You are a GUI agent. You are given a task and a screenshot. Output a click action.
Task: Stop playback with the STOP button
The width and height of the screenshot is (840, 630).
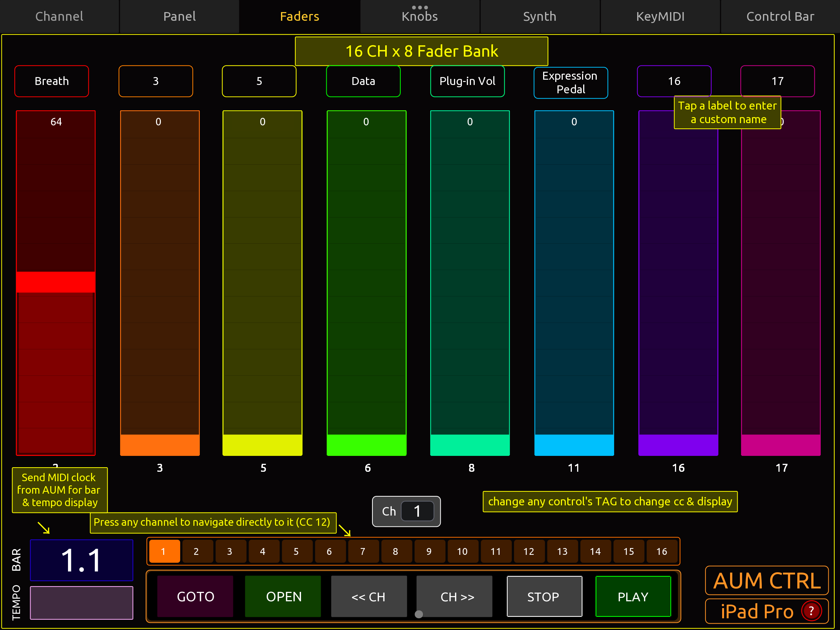pos(545,596)
